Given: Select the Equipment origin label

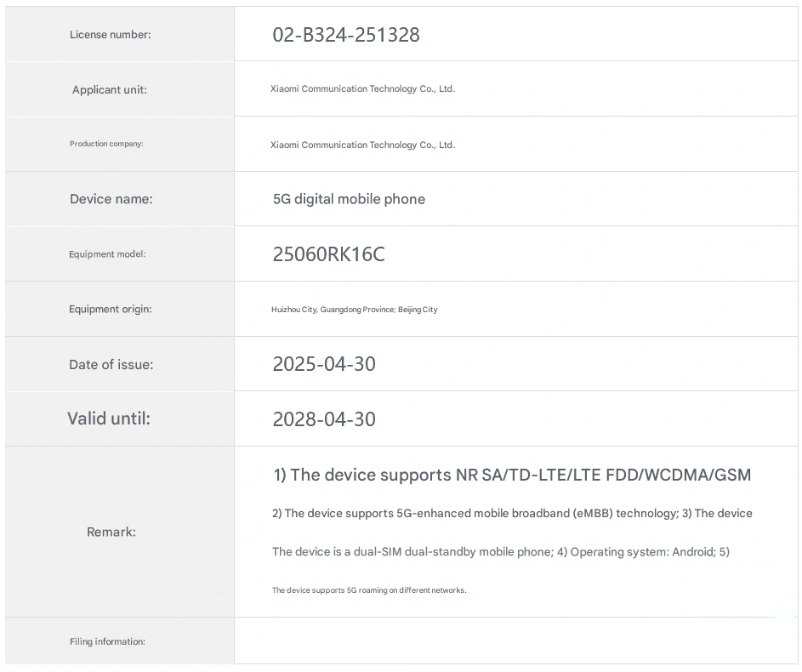Looking at the screenshot, I should pyautogui.click(x=111, y=309).
